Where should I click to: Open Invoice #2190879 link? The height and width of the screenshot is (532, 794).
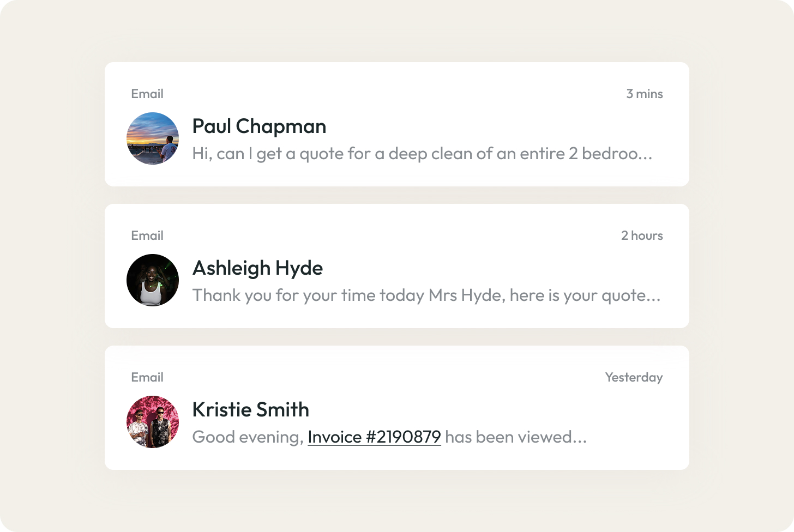[374, 437]
